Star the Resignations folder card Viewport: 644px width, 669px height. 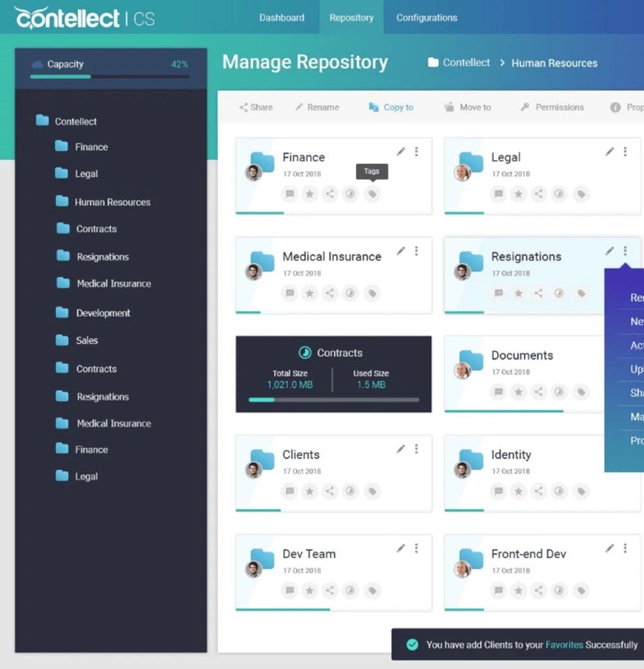(x=519, y=293)
